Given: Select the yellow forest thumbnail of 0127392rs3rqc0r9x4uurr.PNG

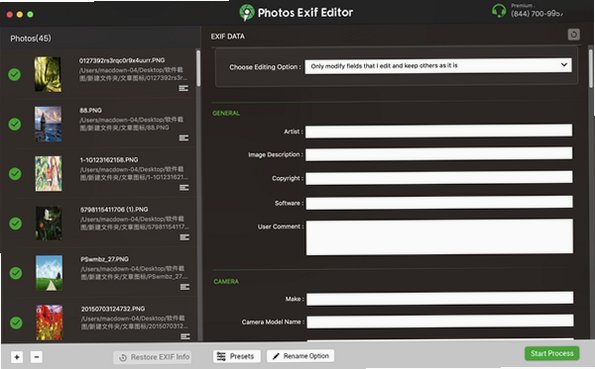Looking at the screenshot, I should [47, 74].
